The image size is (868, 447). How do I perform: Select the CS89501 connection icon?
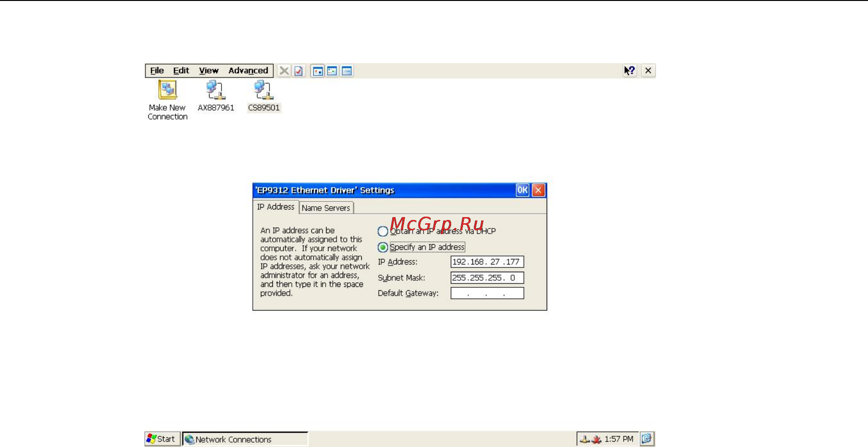264,96
